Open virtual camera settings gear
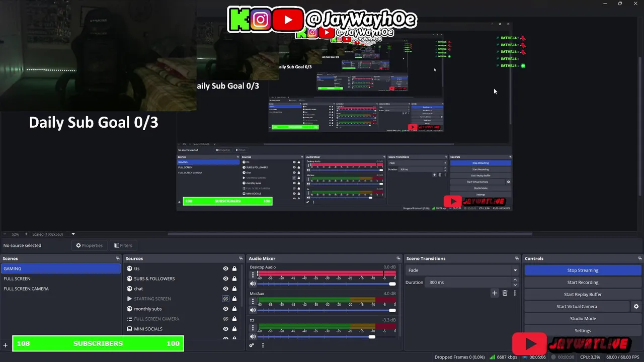Screen dimensions: 644x362 (x=636, y=306)
